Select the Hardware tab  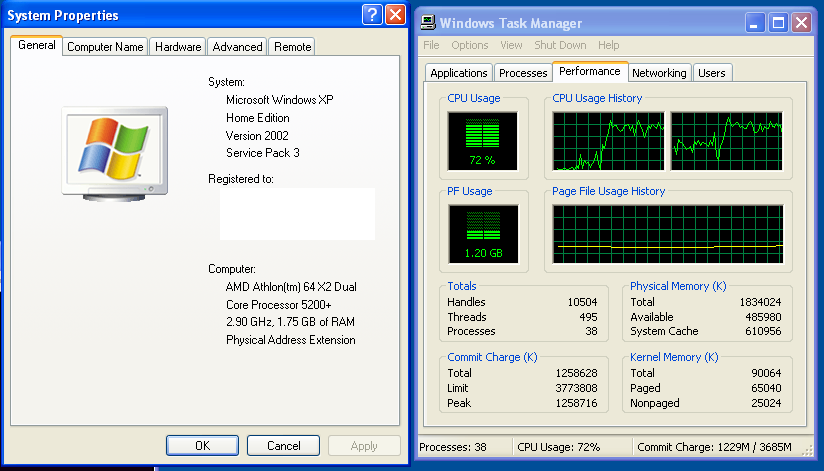178,47
